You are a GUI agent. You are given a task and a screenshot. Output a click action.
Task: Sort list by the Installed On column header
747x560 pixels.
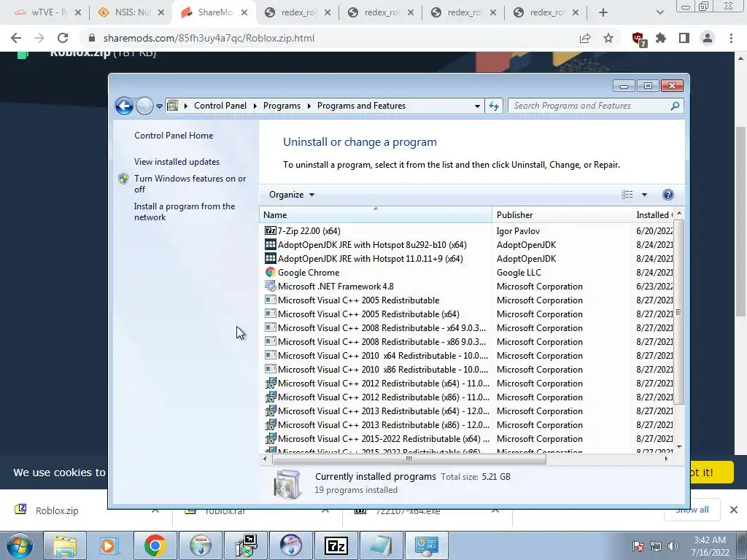point(653,215)
